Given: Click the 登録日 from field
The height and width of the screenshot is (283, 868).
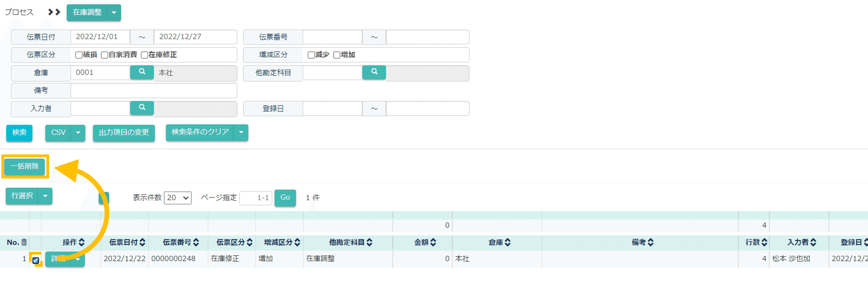Looking at the screenshot, I should [x=332, y=108].
